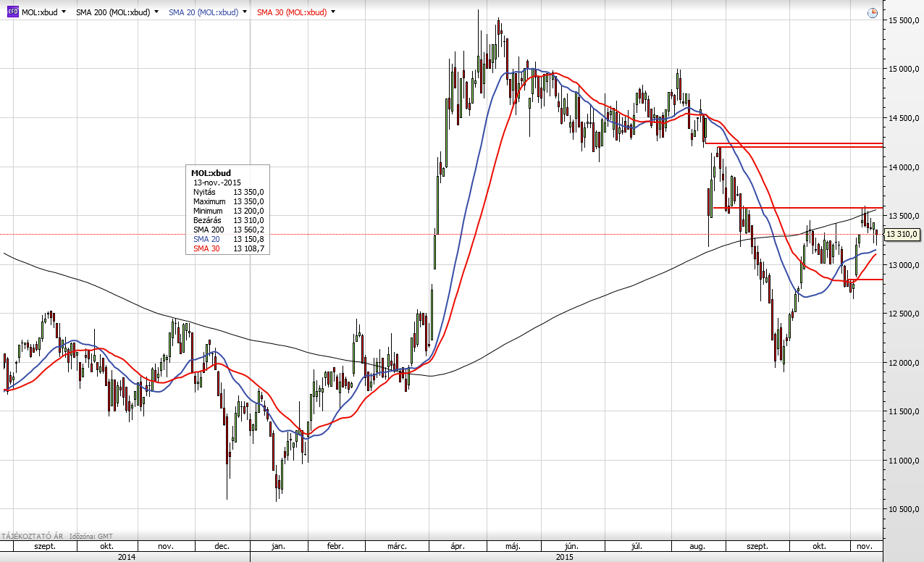The image size is (924, 562).
Task: Click the 15 000,0 price axis label
Action: coord(904,70)
